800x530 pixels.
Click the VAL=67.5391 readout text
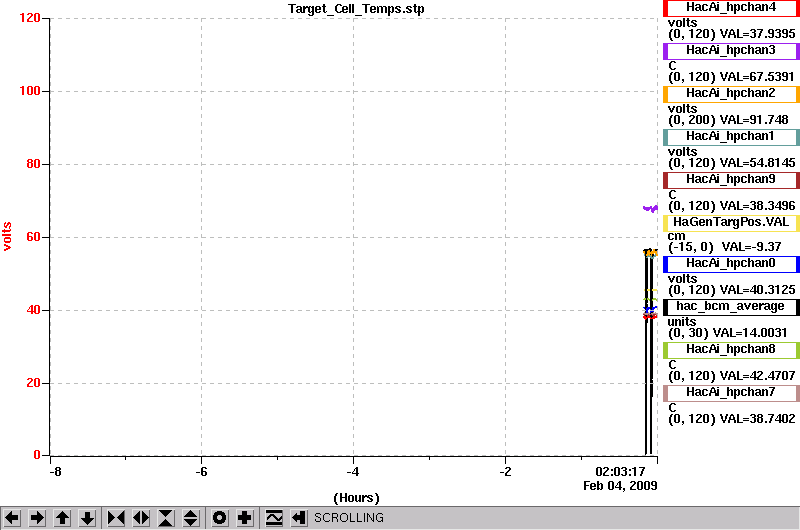pos(757,77)
